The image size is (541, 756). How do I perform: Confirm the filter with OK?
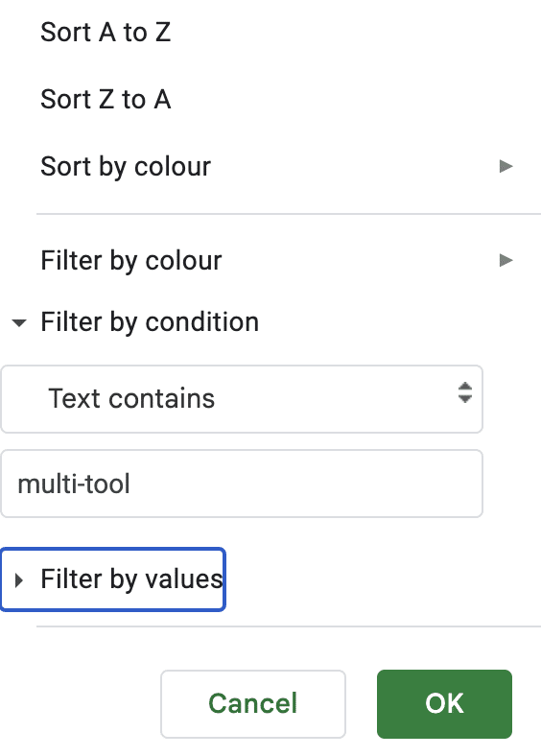point(444,704)
